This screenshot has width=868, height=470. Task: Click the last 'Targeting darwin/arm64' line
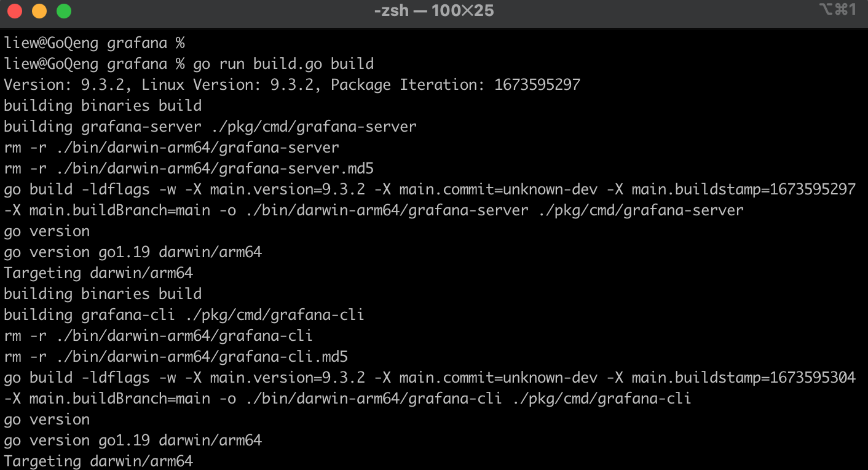[98, 461]
